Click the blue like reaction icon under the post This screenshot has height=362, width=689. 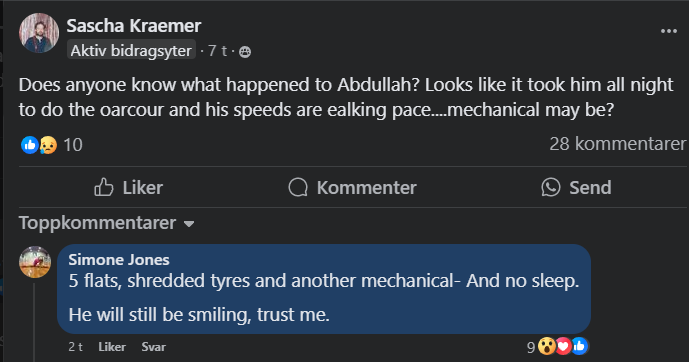[x=30, y=145]
